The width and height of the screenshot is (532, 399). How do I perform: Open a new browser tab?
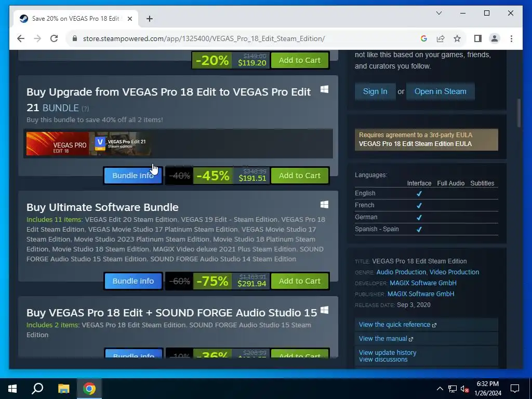tap(150, 19)
